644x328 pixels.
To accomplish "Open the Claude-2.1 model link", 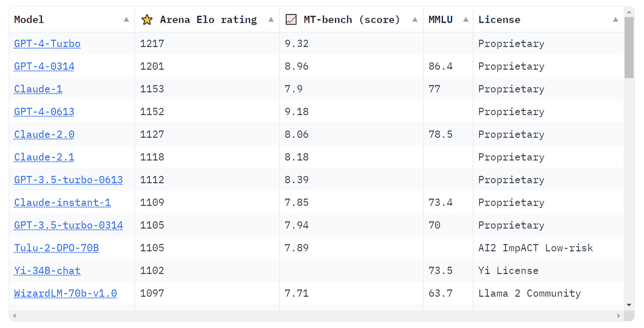I will (x=44, y=157).
